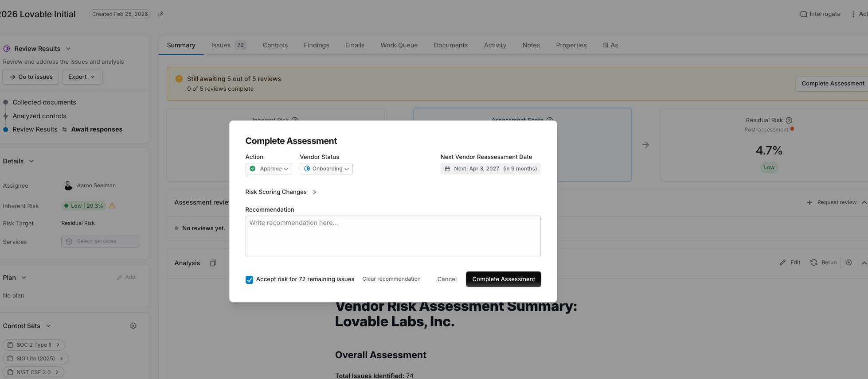The height and width of the screenshot is (379, 868).
Task: Click the Low 20.3% inherent risk badge
Action: click(83, 206)
